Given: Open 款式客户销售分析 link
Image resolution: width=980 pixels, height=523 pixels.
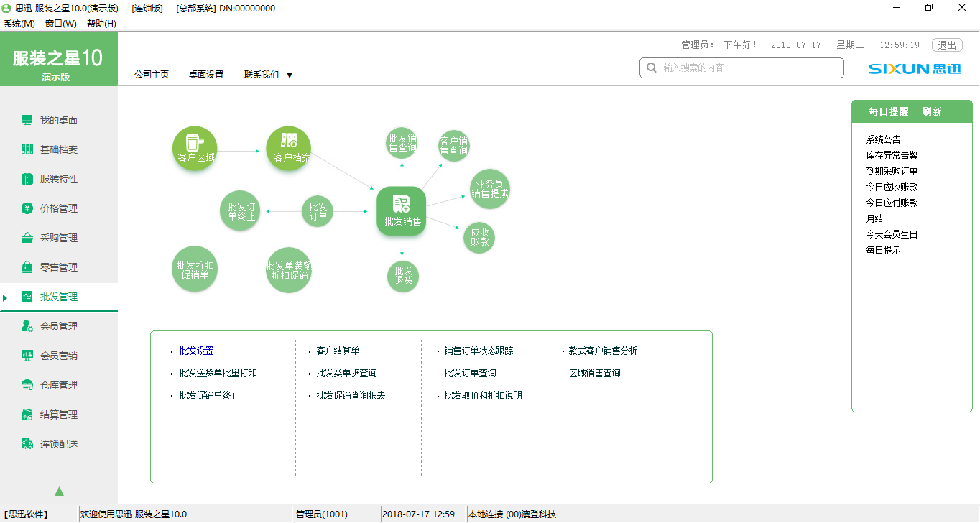Looking at the screenshot, I should click(x=603, y=351).
